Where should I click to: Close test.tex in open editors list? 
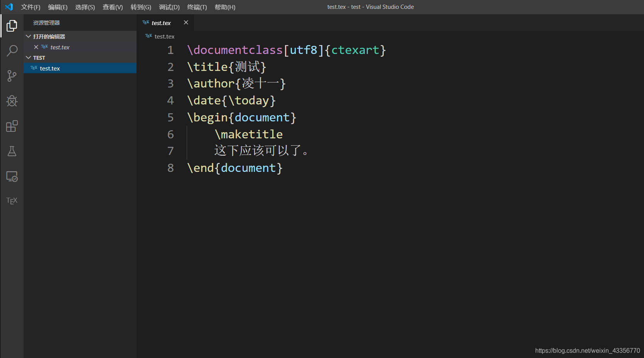pyautogui.click(x=36, y=47)
